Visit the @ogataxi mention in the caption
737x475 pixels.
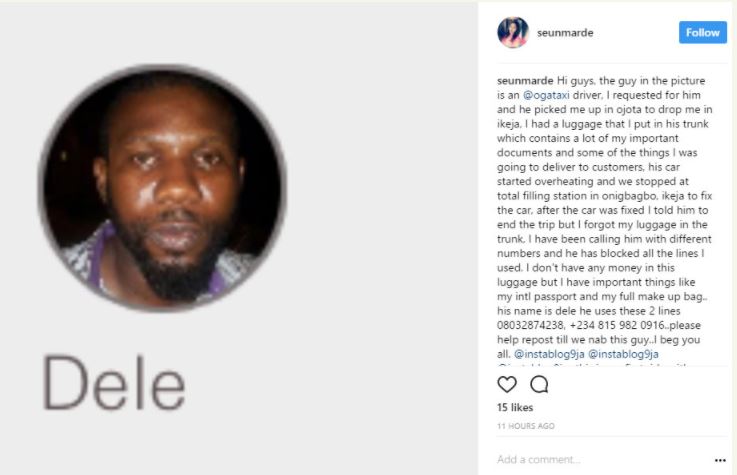(x=546, y=95)
